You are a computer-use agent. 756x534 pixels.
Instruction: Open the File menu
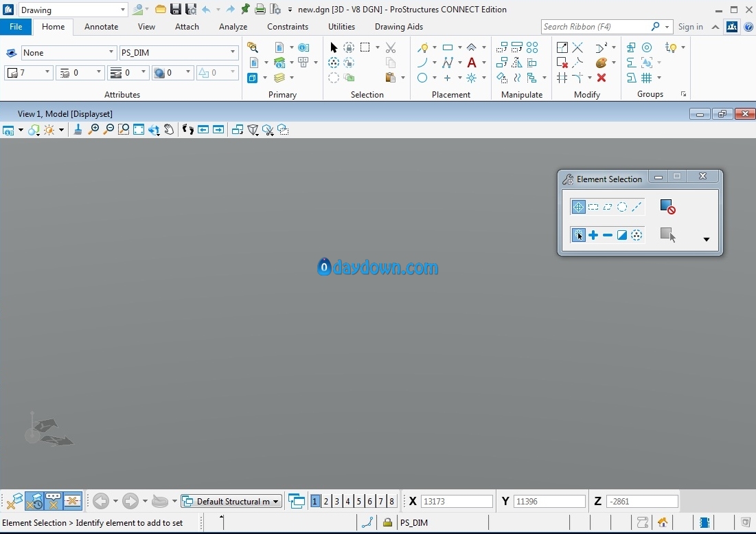[16, 27]
